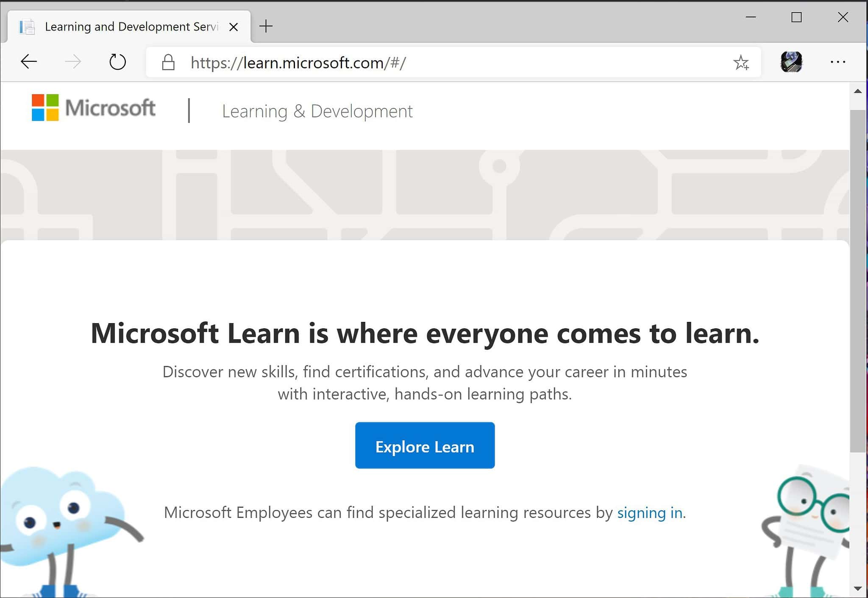This screenshot has height=598, width=868.
Task: Open a new browser tab
Action: [x=266, y=26]
